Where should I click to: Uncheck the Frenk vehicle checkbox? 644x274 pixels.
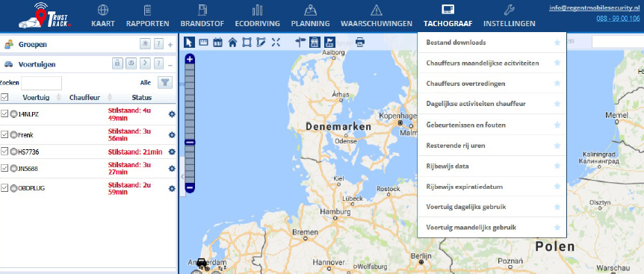[x=4, y=134]
